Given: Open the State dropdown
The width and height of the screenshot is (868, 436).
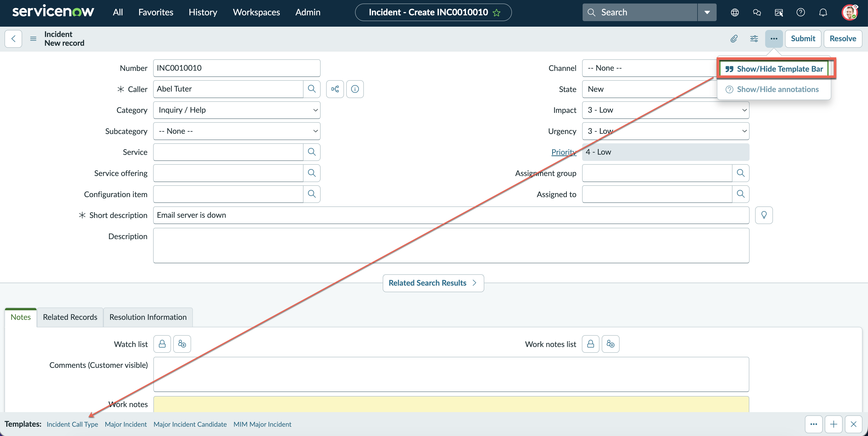Looking at the screenshot, I should click(650, 89).
